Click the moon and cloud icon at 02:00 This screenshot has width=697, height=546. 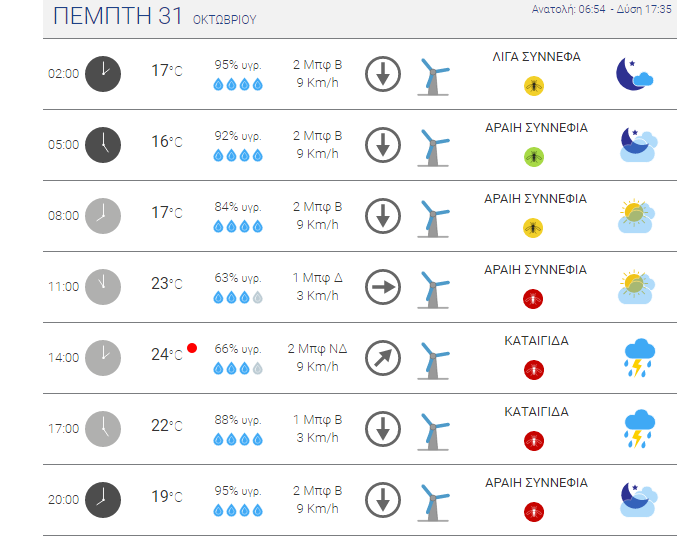pos(635,74)
